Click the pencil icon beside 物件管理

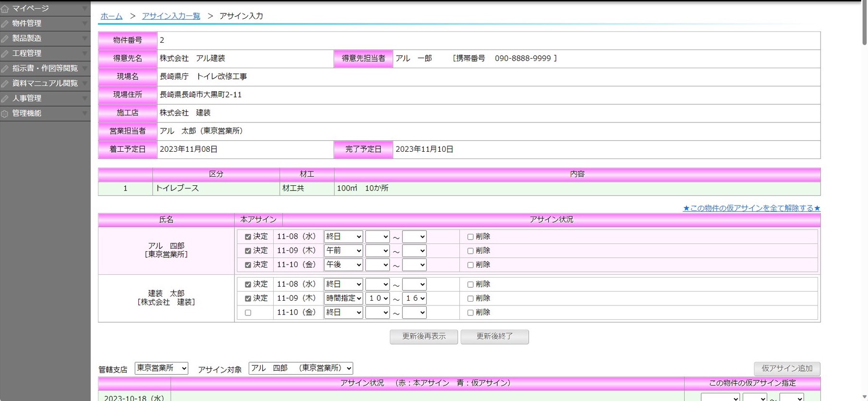(5, 24)
